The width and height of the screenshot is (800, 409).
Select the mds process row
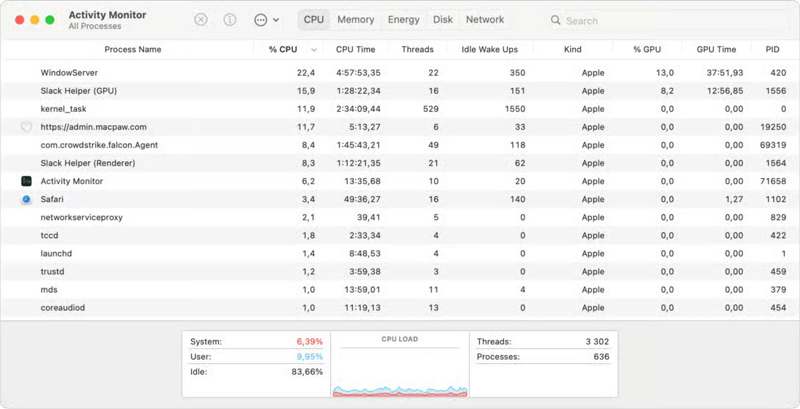(400, 290)
